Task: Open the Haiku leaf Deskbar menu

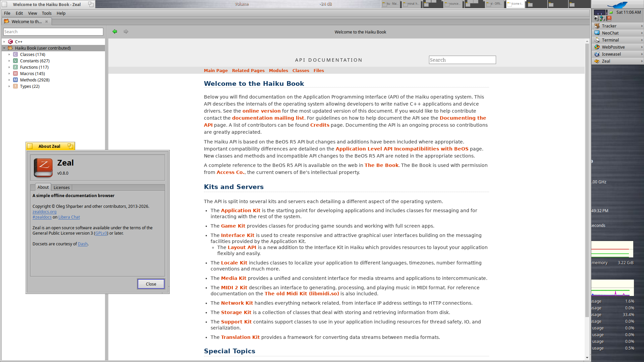Action: (x=618, y=4)
